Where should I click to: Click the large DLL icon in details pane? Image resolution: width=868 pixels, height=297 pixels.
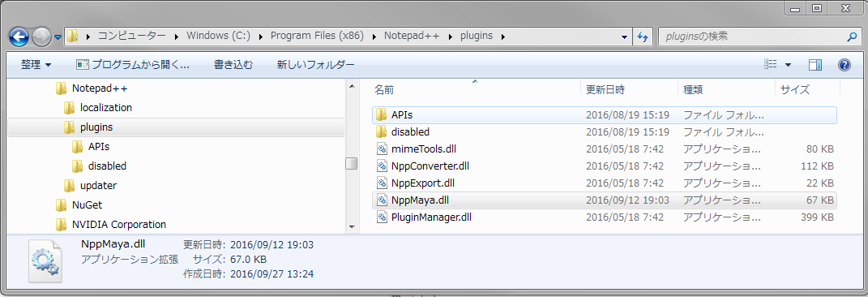pos(45,261)
